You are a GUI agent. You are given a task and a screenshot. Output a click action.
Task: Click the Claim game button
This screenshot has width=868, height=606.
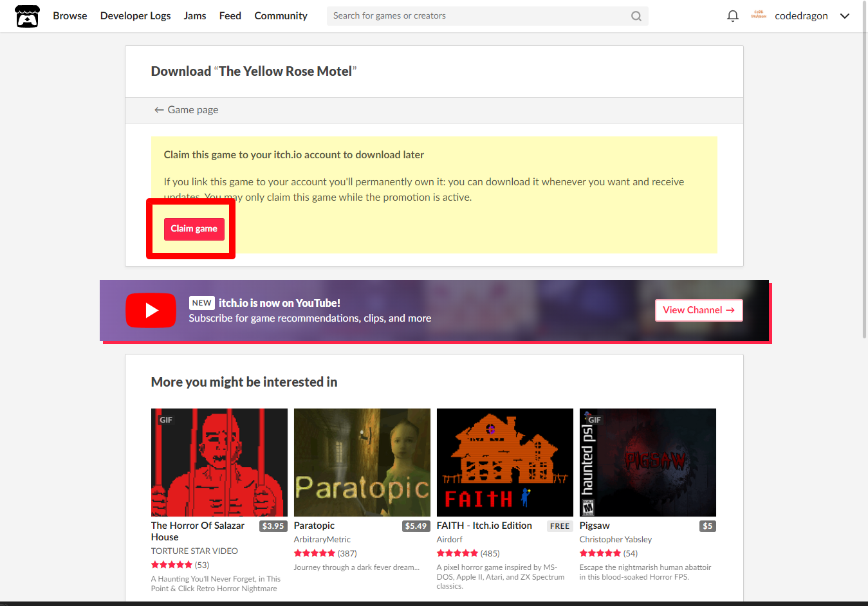tap(194, 229)
